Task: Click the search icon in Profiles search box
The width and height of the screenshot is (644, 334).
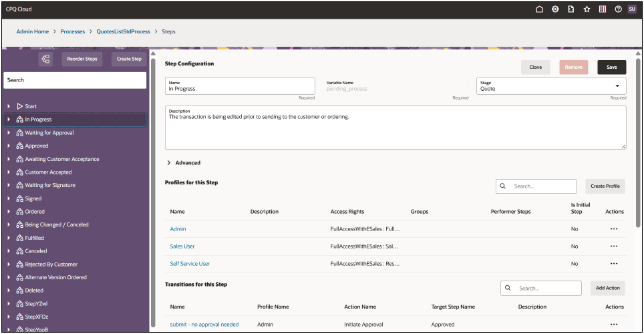Action: [503, 186]
